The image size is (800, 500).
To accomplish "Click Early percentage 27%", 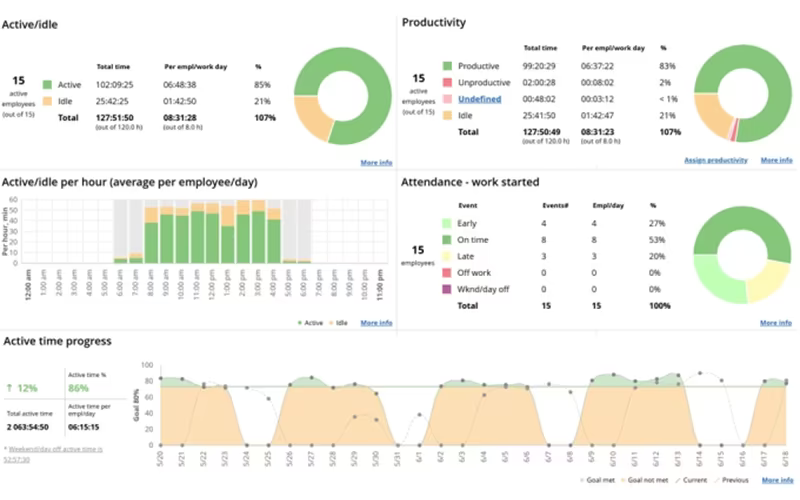I will [x=657, y=223].
